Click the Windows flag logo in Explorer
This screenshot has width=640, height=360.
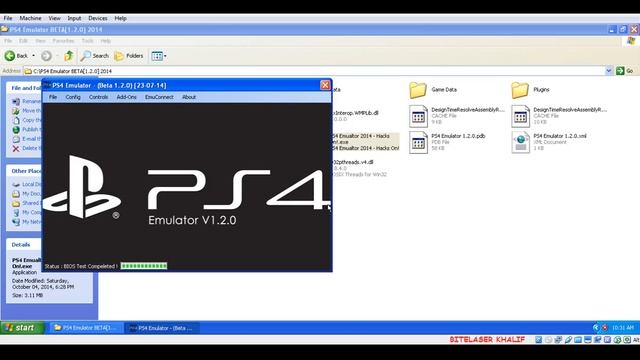(631, 41)
